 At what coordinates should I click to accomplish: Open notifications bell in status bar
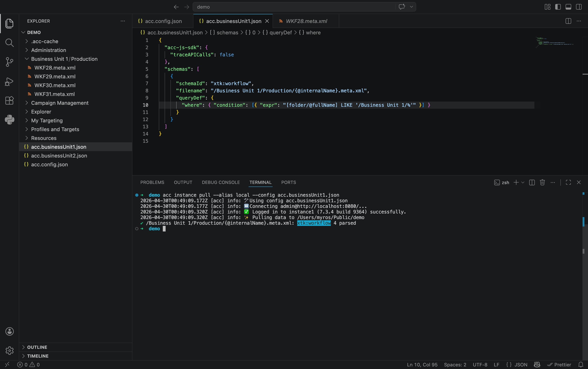581,365
